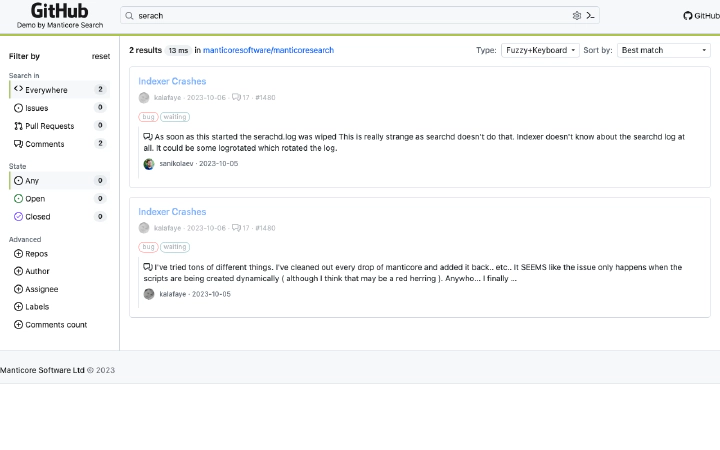Open the first Indexer Crashes result title
This screenshot has width=720, height=450.
point(172,81)
